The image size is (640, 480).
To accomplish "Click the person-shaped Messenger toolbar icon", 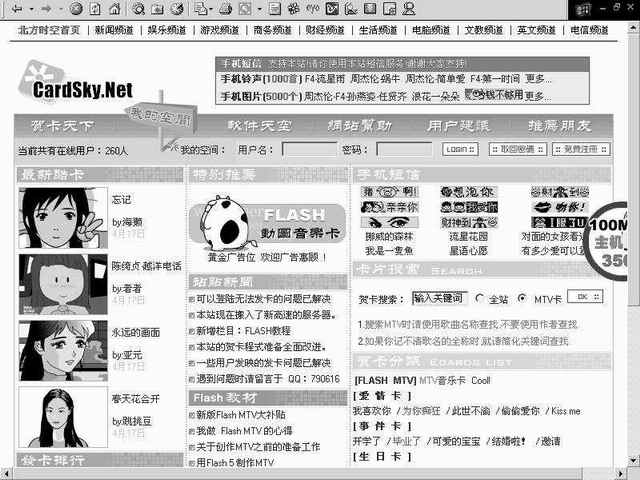I will tap(409, 8).
